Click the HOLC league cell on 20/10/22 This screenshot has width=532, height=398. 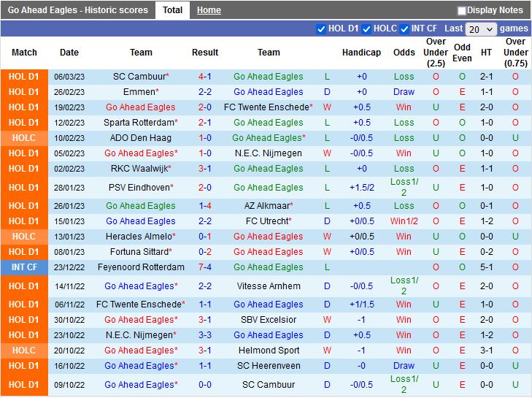pos(24,350)
